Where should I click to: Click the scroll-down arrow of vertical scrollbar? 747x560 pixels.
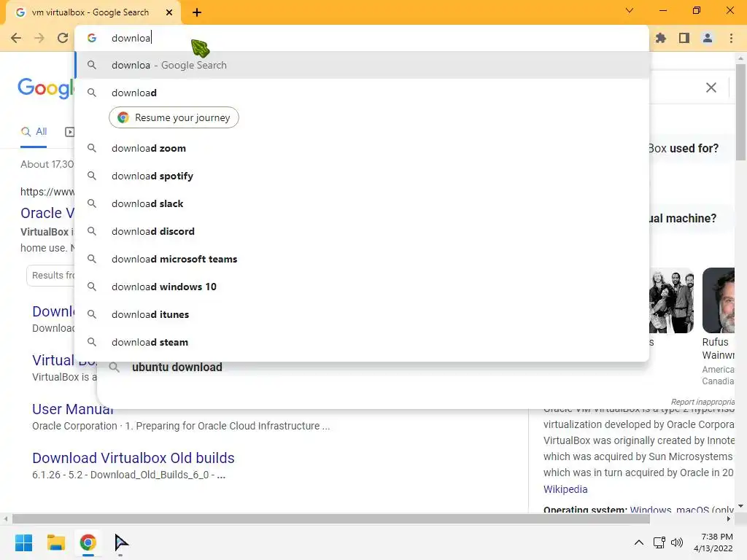pyautogui.click(x=740, y=506)
